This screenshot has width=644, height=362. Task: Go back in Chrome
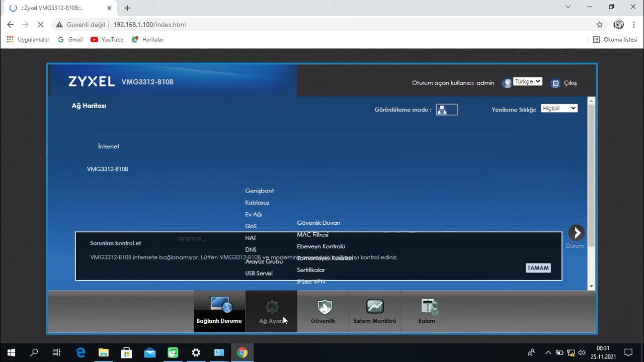click(x=10, y=25)
